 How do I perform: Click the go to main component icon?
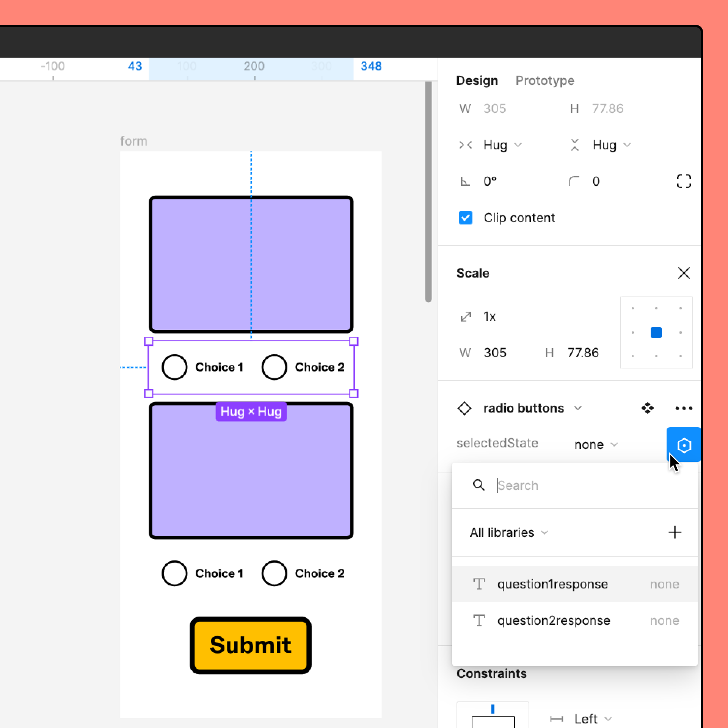pos(647,408)
